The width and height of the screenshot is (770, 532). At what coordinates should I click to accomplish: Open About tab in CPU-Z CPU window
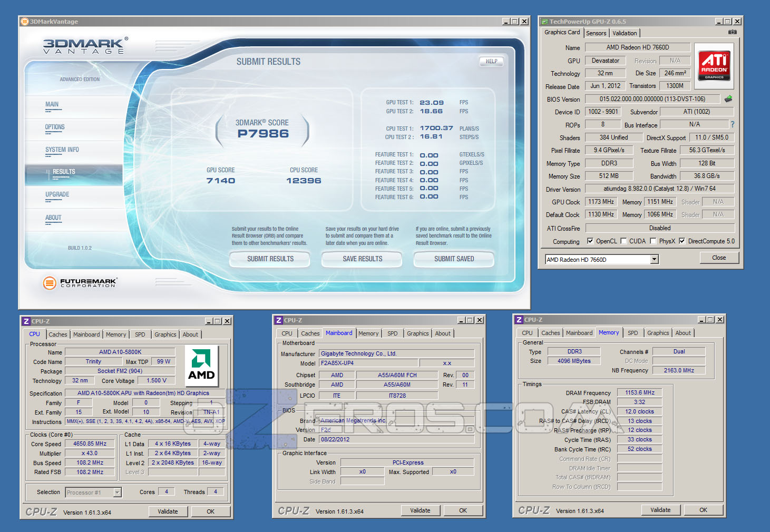pos(190,334)
